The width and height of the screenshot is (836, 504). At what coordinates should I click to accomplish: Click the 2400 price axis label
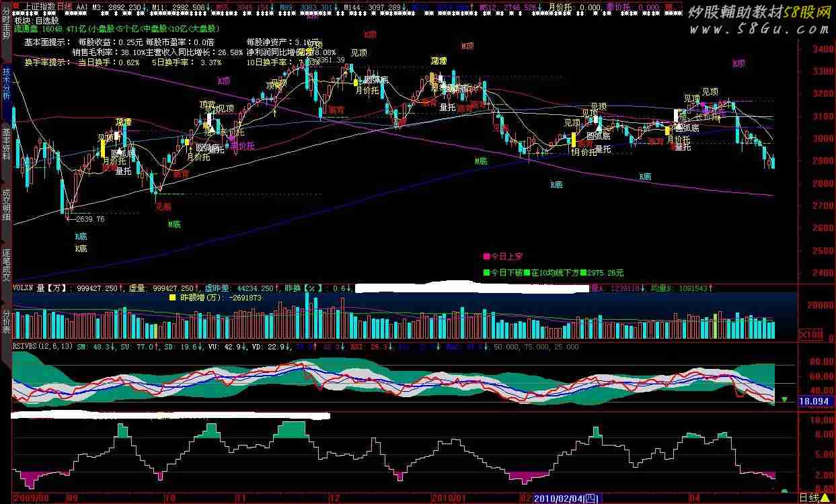pos(823,273)
